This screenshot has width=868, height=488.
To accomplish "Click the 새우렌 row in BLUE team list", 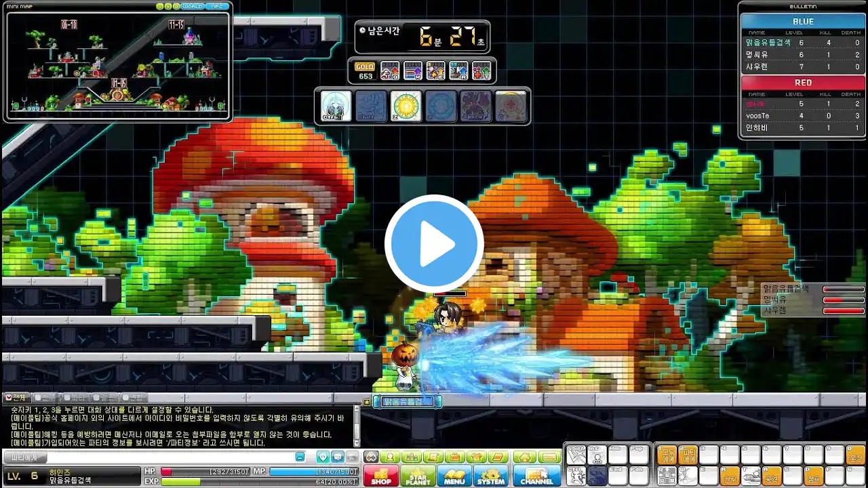I will tap(803, 66).
